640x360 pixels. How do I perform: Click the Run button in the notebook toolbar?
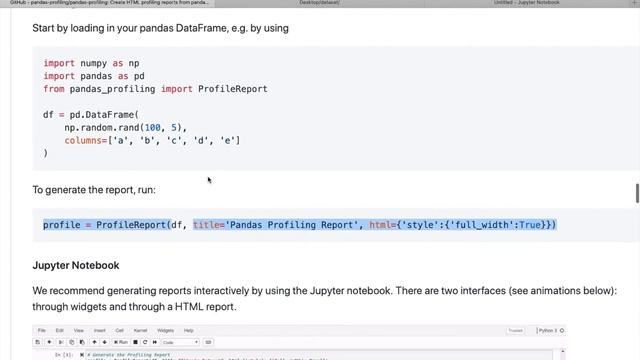coord(121,342)
